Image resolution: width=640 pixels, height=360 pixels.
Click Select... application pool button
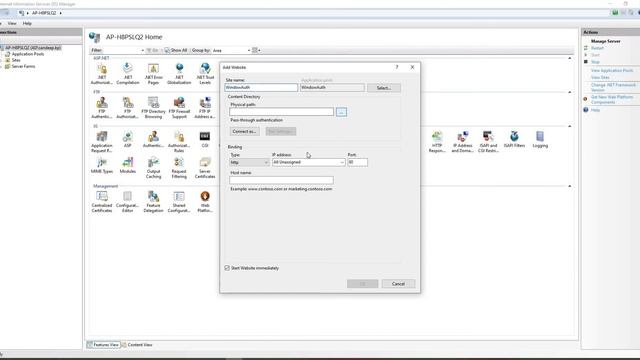click(384, 88)
